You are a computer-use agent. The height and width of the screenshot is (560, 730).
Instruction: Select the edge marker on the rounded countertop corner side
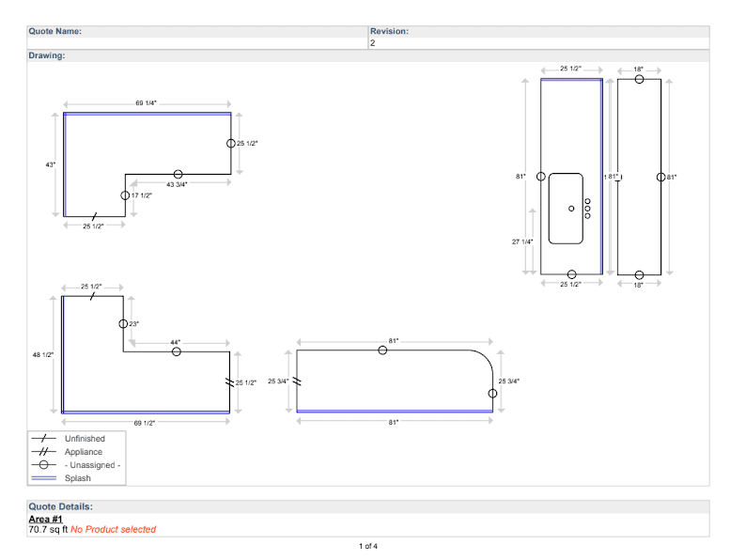[491, 393]
